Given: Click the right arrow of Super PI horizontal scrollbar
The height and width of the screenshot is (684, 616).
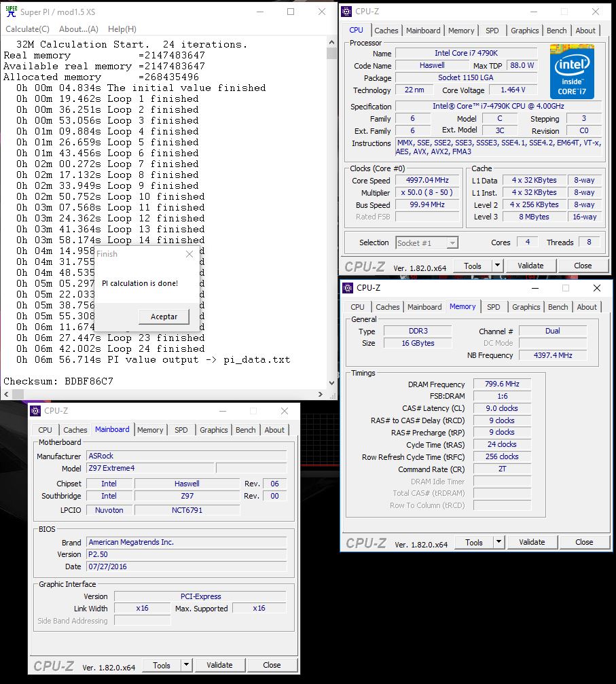Looking at the screenshot, I should tap(321, 395).
